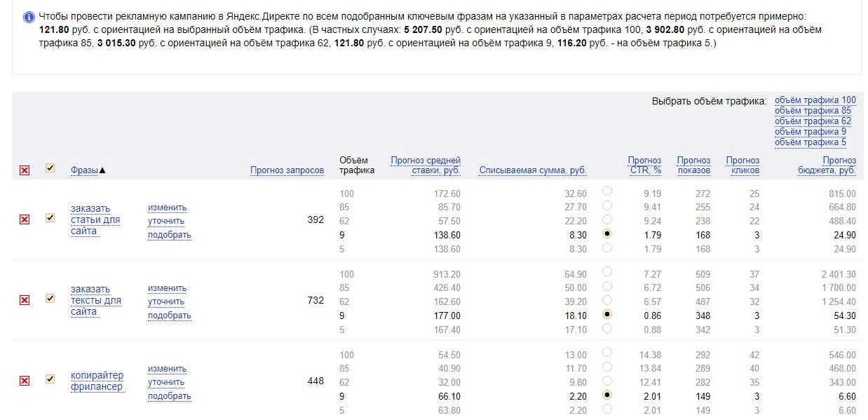Image resolution: width=868 pixels, height=420 pixels.
Task: Click 'подобрать' for 'копирайтер фрилансер'
Action: [x=169, y=396]
